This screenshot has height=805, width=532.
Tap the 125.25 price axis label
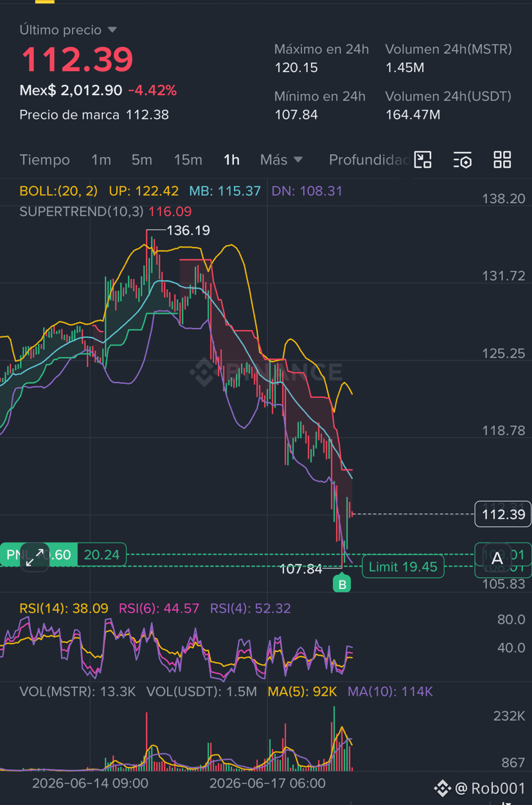click(504, 354)
